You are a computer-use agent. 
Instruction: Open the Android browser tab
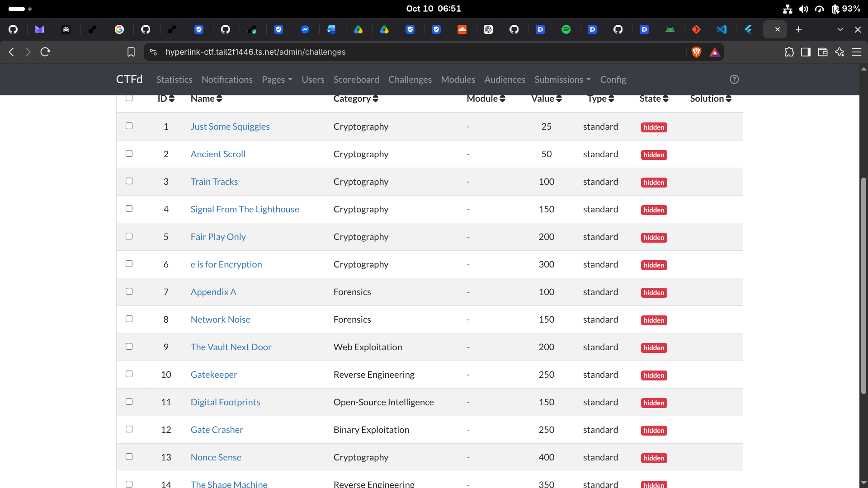[x=670, y=29]
